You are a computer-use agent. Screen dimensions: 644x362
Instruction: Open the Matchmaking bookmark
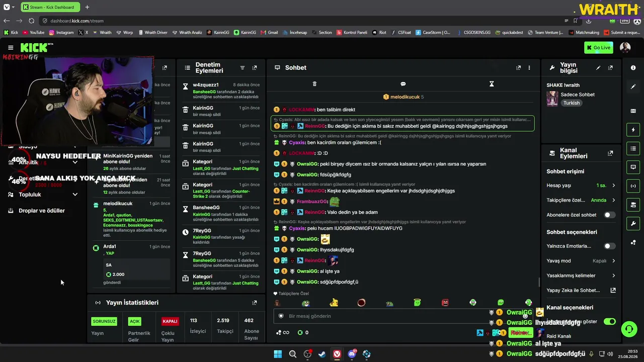[x=584, y=33]
